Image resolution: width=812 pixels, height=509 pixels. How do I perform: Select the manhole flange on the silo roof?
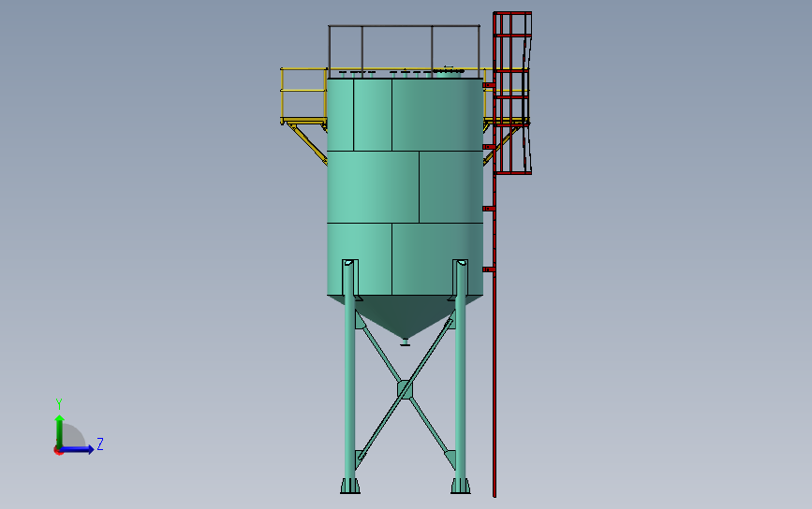pyautogui.click(x=449, y=72)
